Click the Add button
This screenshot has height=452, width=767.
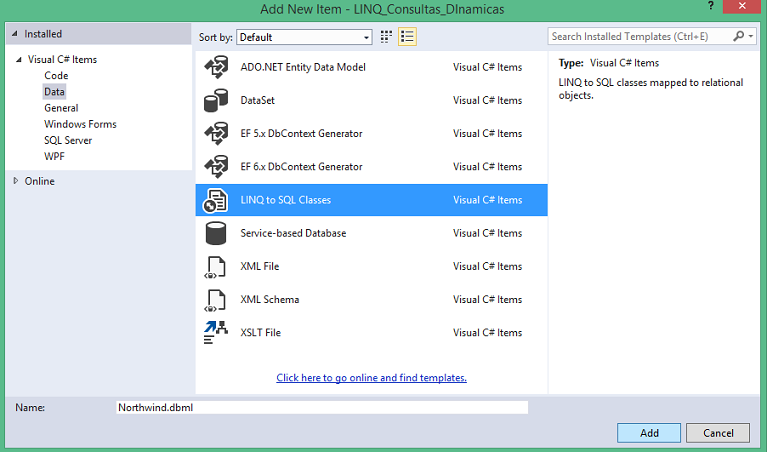[649, 433]
